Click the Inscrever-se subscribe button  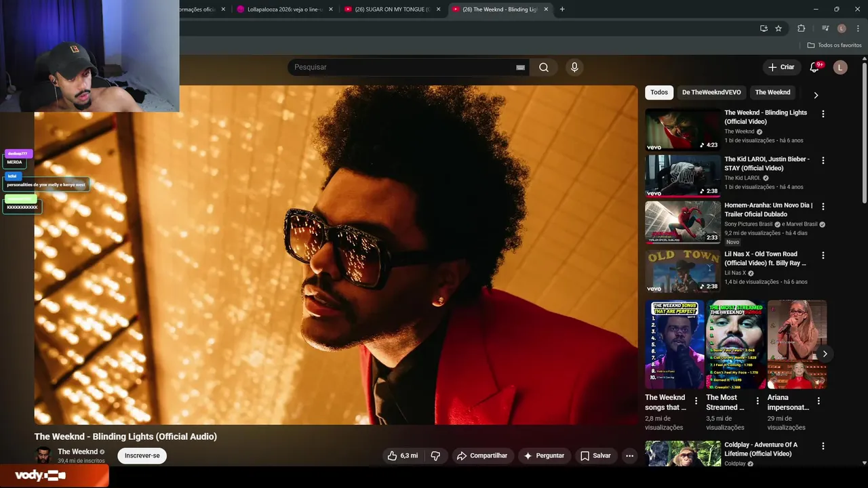pyautogui.click(x=142, y=455)
